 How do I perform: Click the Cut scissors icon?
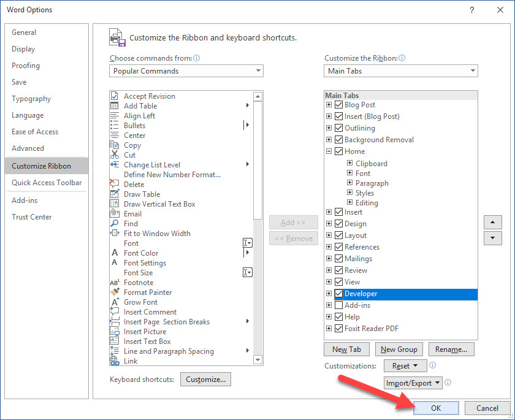point(114,155)
